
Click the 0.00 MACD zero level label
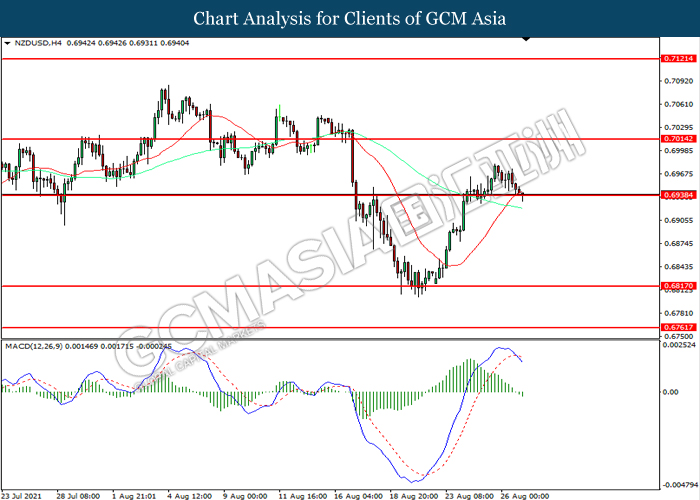[x=671, y=392]
